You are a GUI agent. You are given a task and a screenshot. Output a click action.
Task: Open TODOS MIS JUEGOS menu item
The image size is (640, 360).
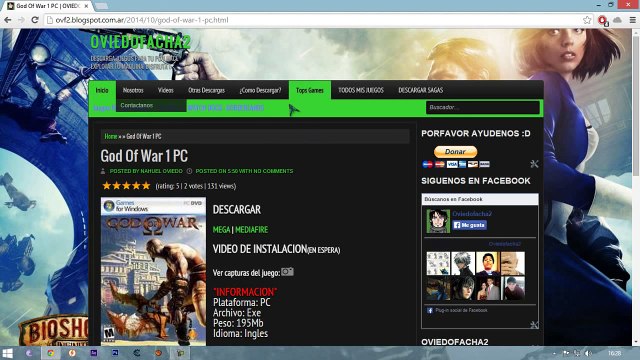pyautogui.click(x=361, y=90)
